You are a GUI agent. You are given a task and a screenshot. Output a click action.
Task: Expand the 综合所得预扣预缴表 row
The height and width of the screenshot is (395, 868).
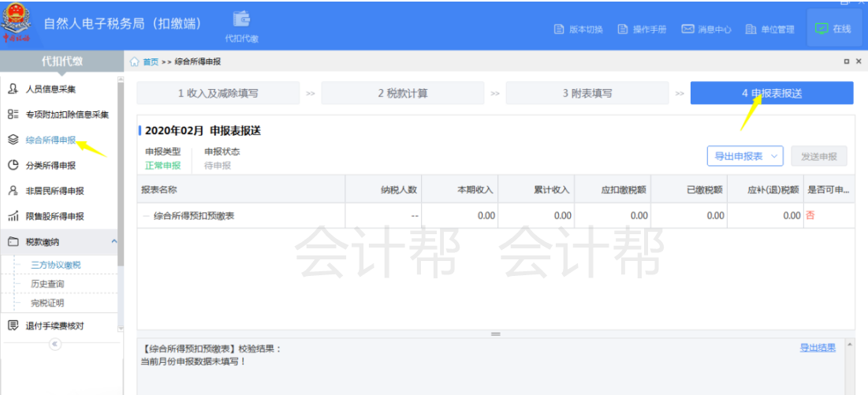click(x=146, y=215)
